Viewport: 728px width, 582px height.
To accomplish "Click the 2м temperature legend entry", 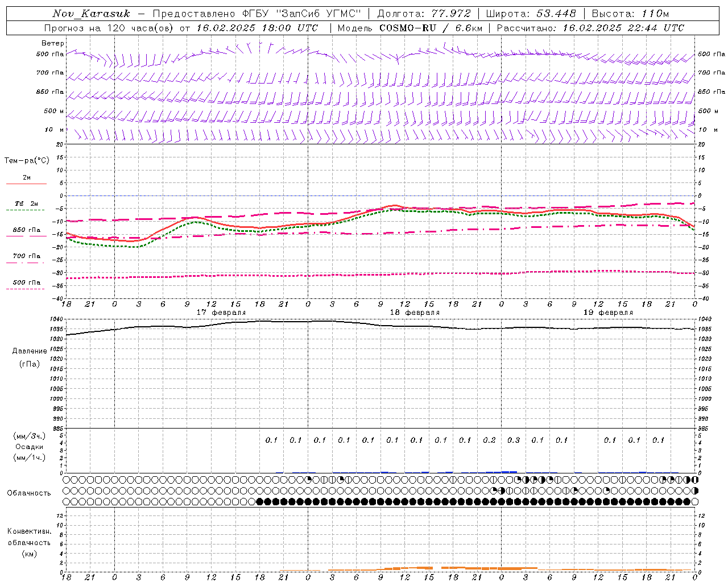I will coord(27,177).
